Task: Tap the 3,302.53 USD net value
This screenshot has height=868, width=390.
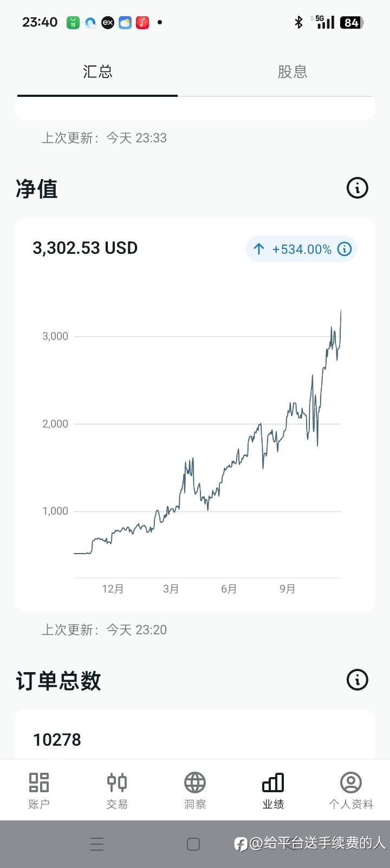Action: tap(85, 248)
